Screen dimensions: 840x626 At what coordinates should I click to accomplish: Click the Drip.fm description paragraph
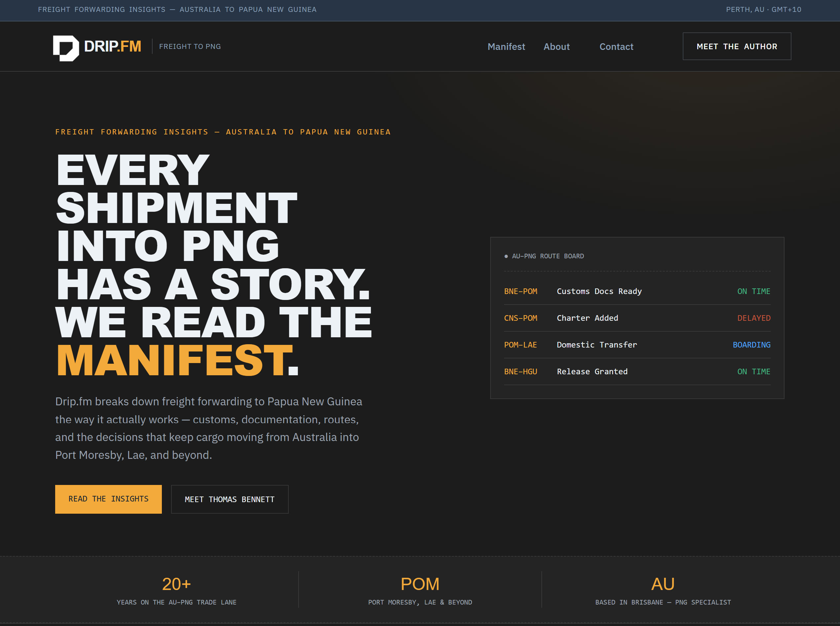coord(209,428)
